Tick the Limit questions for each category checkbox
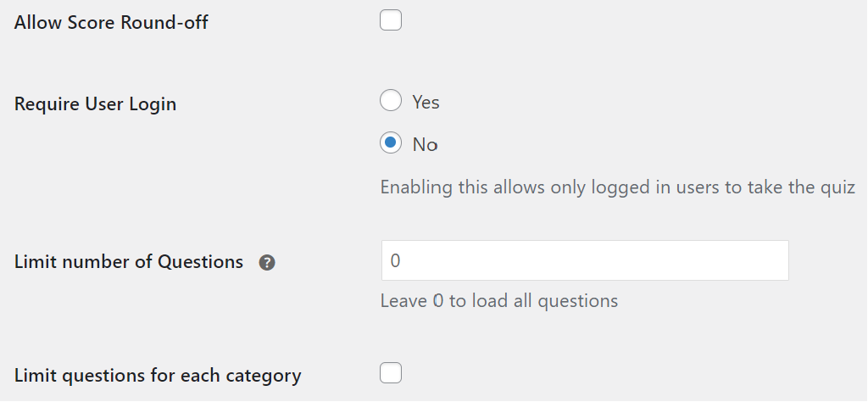The width and height of the screenshot is (868, 402). (x=390, y=372)
